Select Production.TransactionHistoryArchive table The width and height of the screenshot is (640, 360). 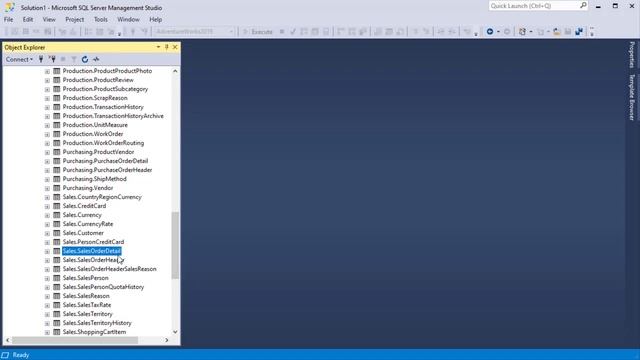[x=113, y=116]
